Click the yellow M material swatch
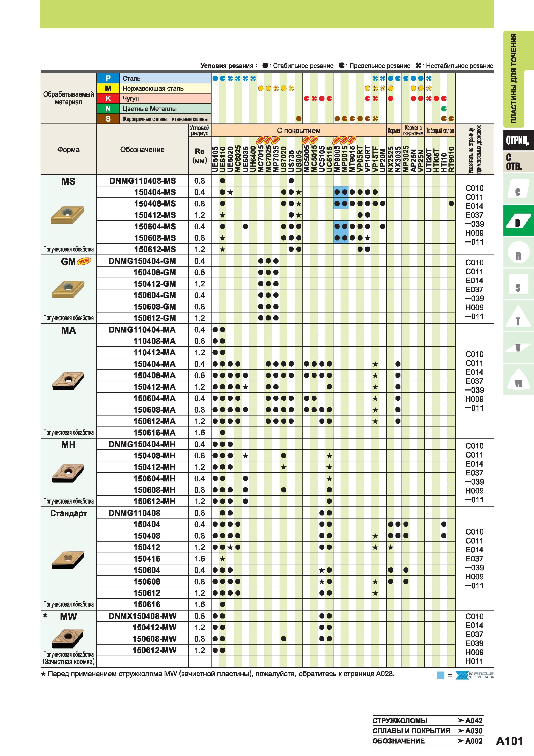The width and height of the screenshot is (534, 756). tap(108, 88)
